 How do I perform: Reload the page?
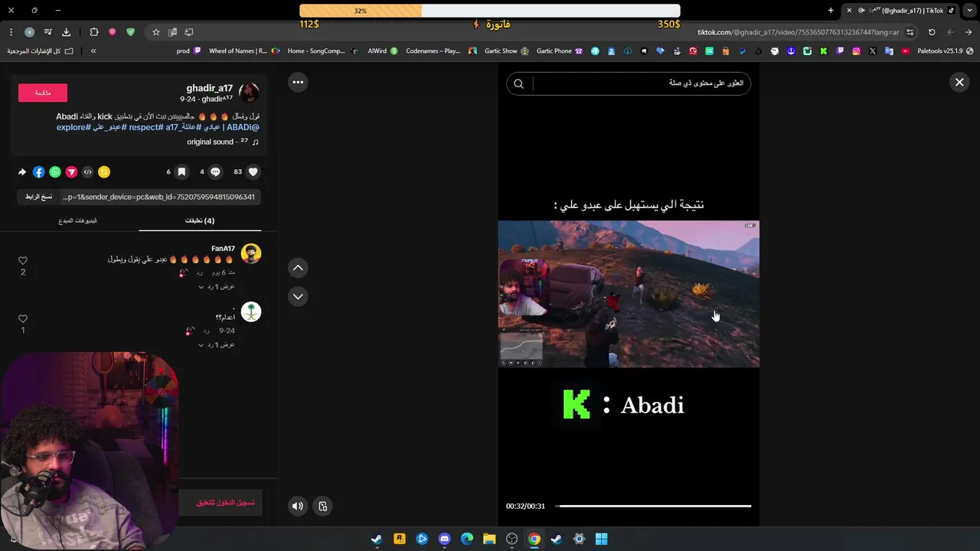pos(932,32)
